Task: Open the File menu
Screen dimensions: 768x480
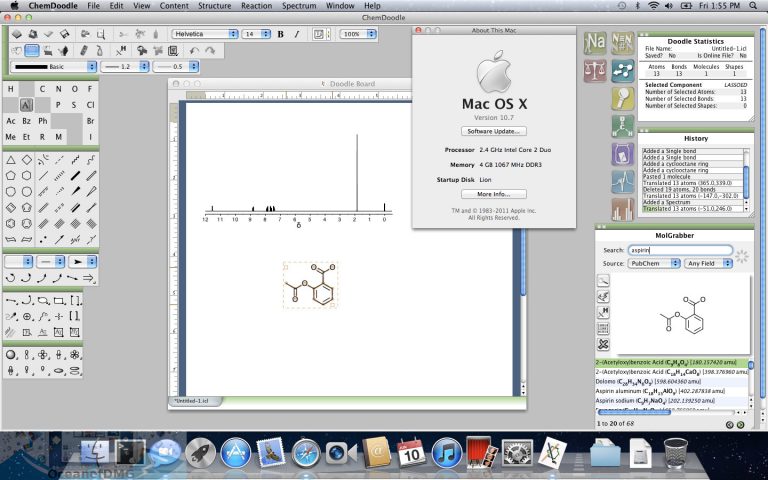Action: tap(93, 6)
